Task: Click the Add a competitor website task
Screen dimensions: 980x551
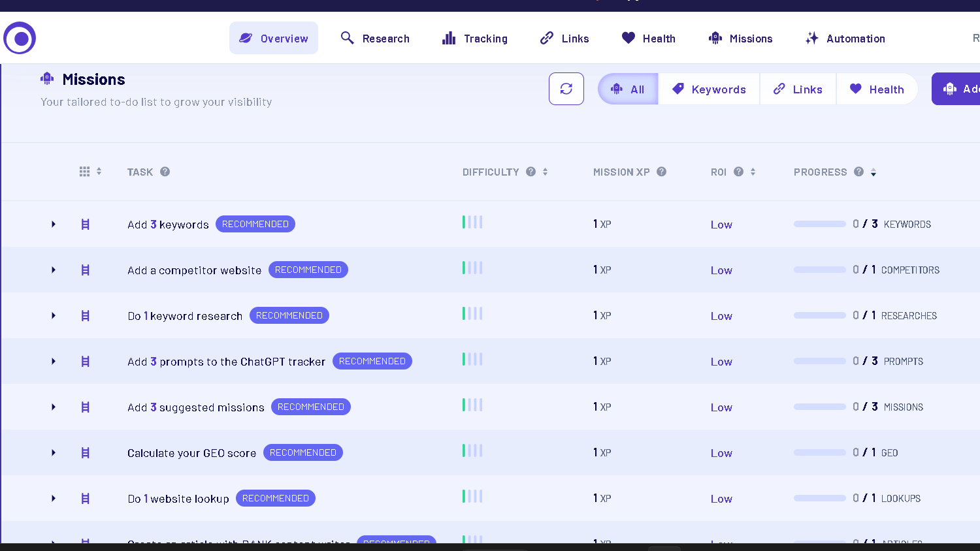Action: pyautogui.click(x=194, y=270)
